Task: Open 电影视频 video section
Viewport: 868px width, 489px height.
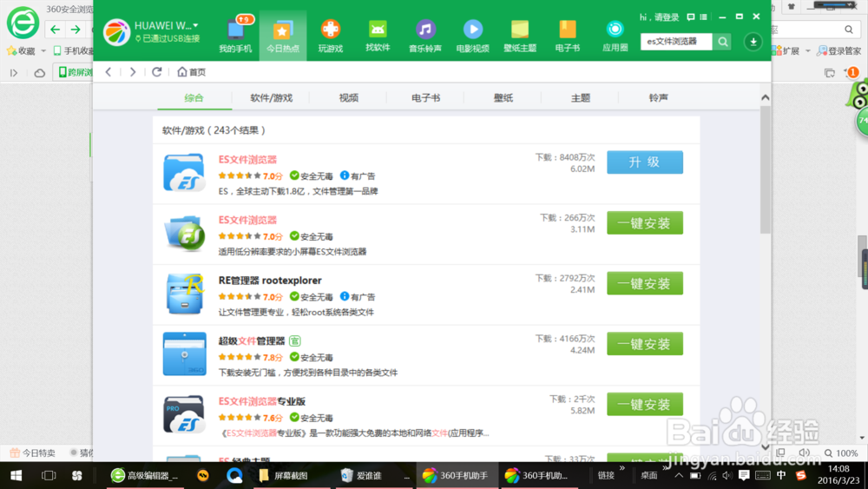Action: point(472,35)
